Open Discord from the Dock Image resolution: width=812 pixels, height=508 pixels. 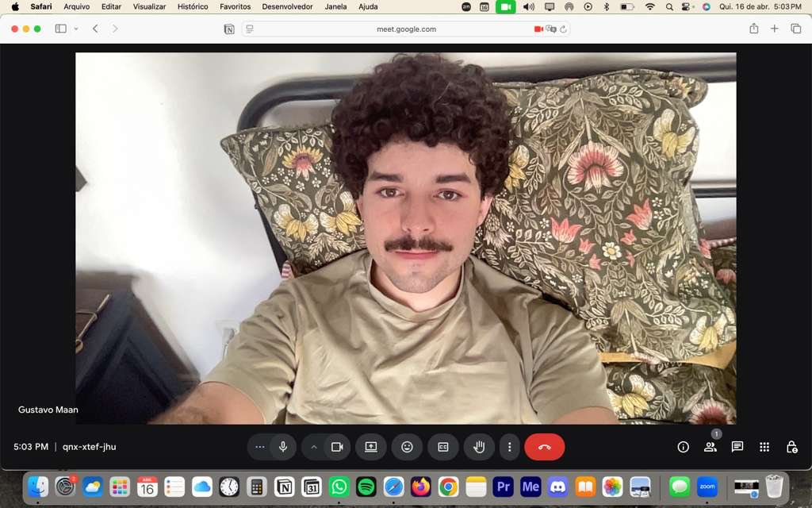click(x=557, y=487)
